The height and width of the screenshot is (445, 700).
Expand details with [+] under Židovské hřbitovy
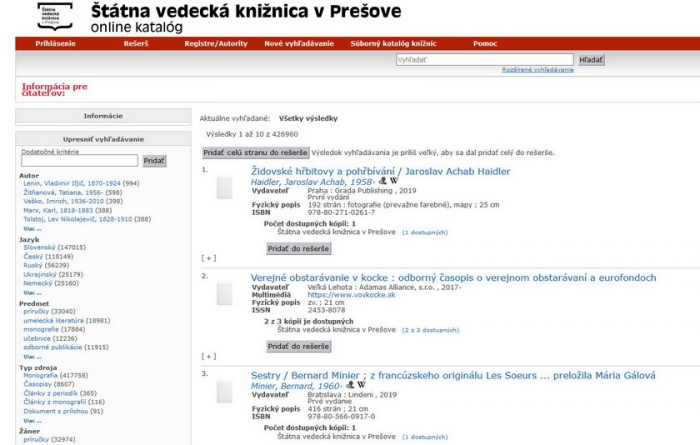(208, 258)
